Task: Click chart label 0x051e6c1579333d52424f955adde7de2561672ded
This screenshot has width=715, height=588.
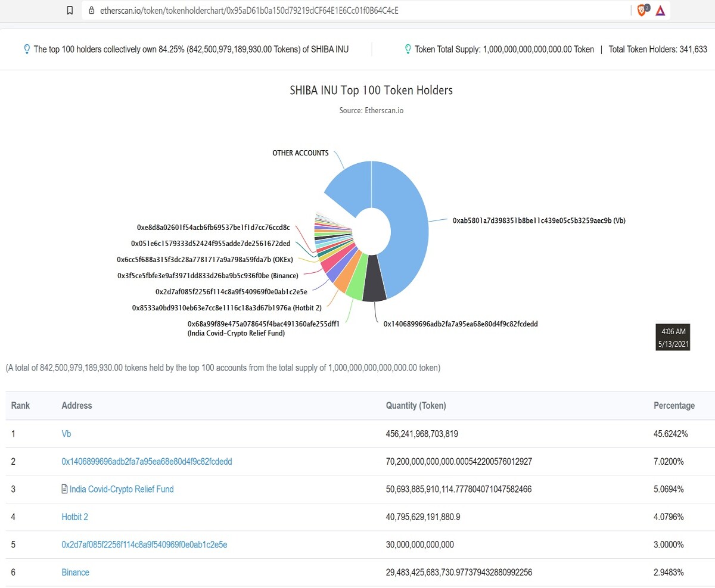Action: pos(211,243)
